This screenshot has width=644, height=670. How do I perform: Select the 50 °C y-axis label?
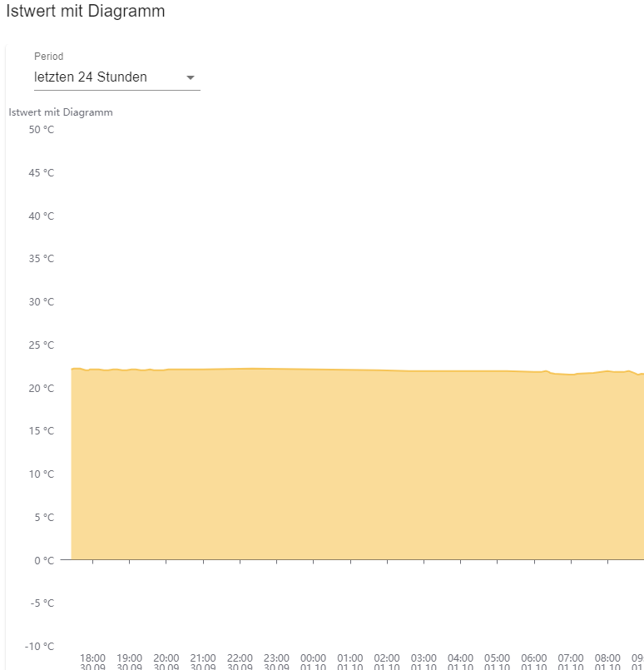pos(41,130)
